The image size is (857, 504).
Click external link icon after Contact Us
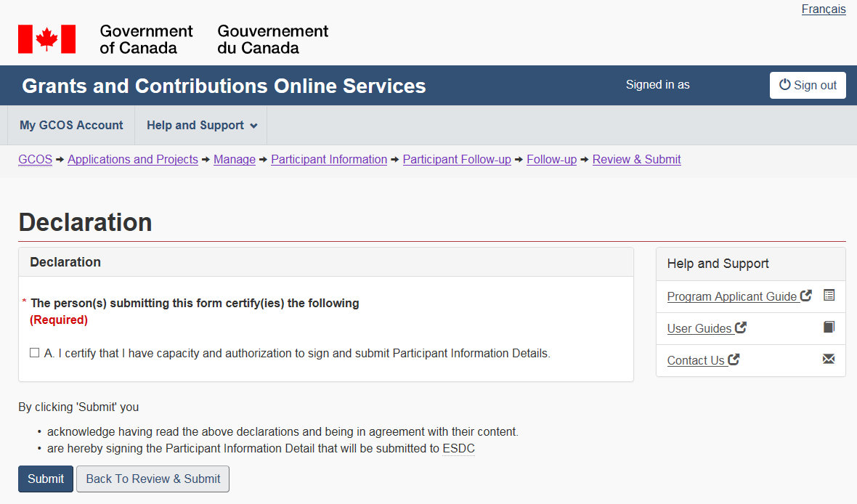(734, 360)
